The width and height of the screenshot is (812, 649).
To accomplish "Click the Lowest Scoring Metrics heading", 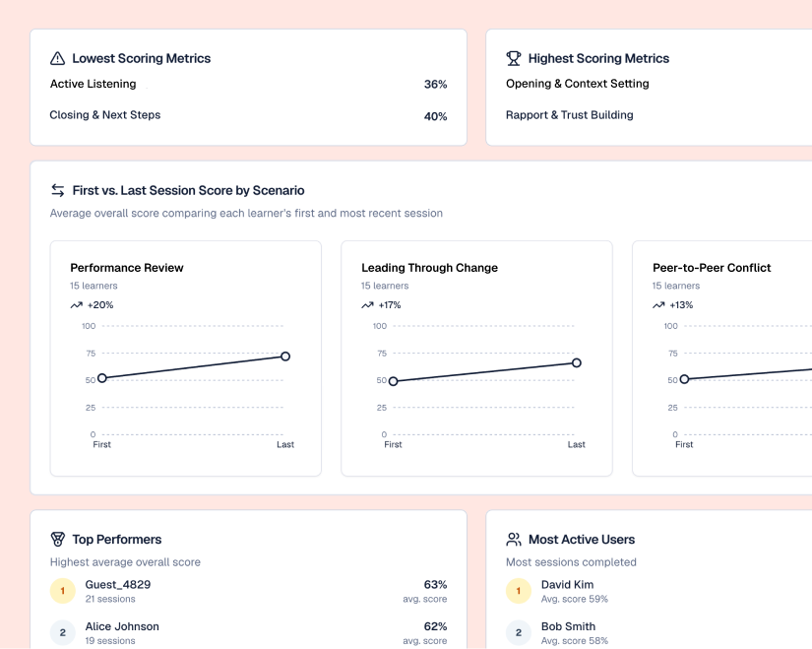I will click(x=142, y=58).
